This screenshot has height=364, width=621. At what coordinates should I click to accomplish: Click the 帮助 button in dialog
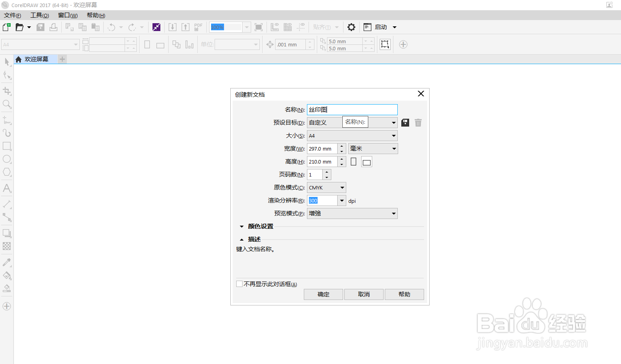404,294
